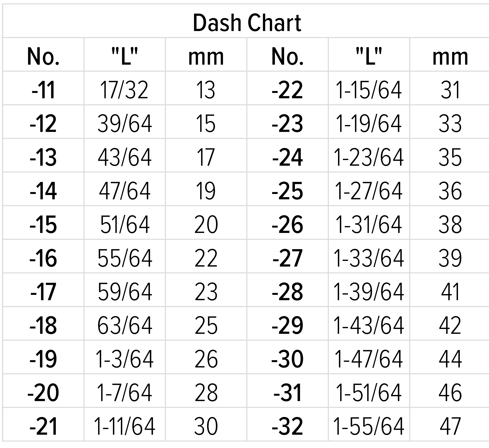Select dash number -11 cell
489x448 pixels.
tap(43, 90)
